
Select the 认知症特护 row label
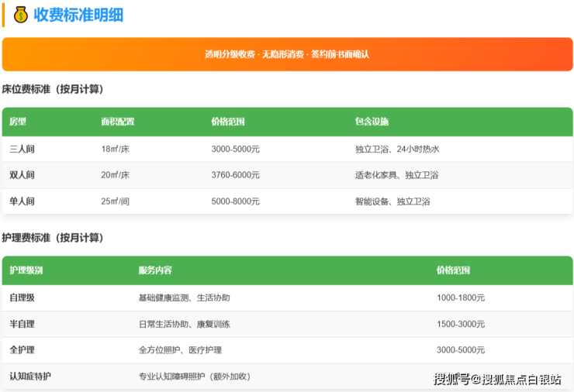pos(30,377)
